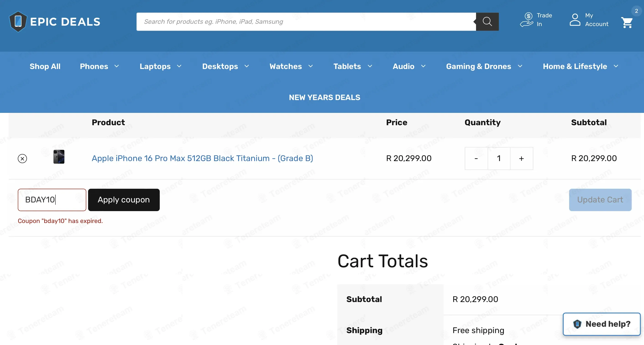Increase quantity with plus button
The height and width of the screenshot is (345, 644).
point(521,159)
